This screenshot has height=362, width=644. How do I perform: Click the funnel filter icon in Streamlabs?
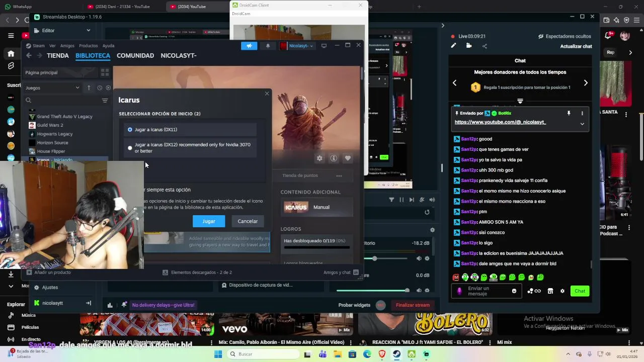(391, 200)
